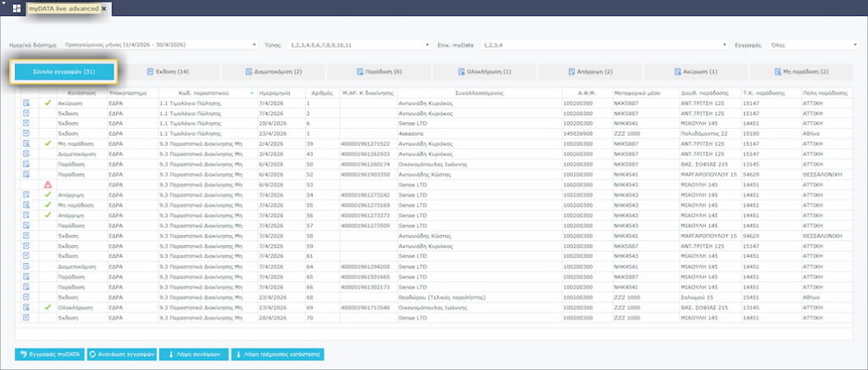Open the apps grid icon in top bar

coord(17,8)
